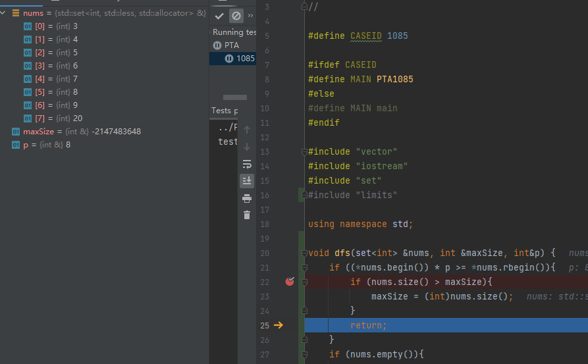Collapse the if block fold at line 22
Image resolution: width=588 pixels, height=364 pixels.
(304, 282)
